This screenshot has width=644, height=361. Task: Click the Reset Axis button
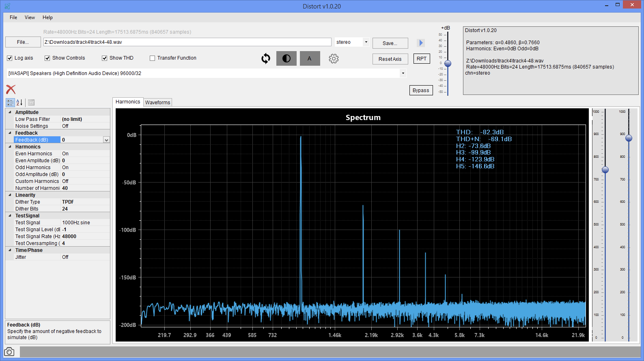pyautogui.click(x=390, y=59)
